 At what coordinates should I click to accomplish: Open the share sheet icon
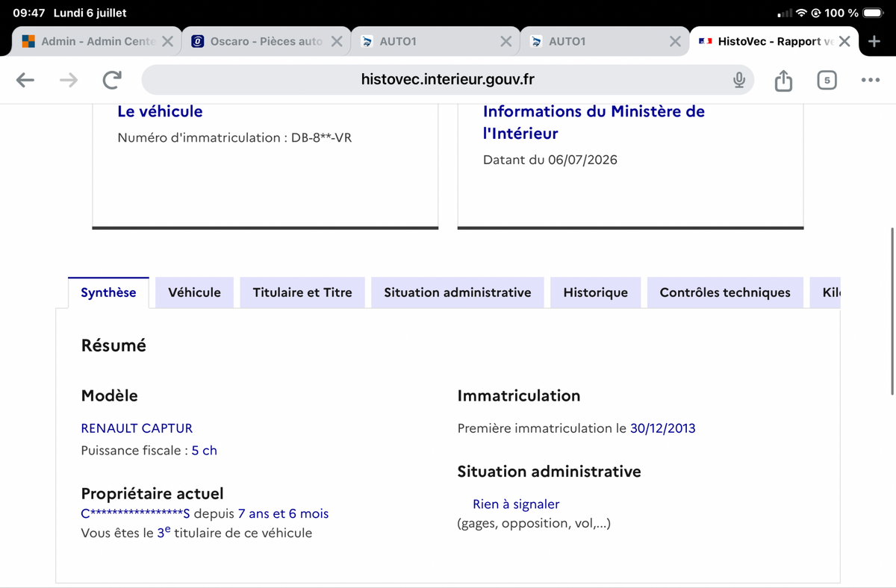[783, 80]
